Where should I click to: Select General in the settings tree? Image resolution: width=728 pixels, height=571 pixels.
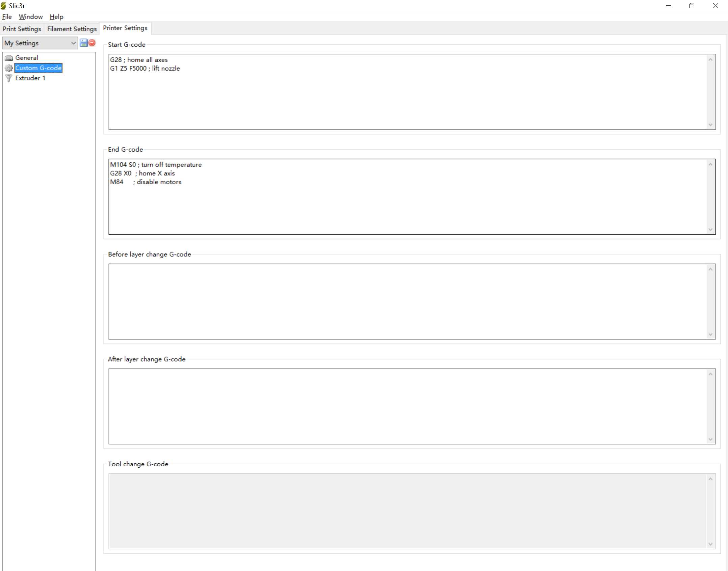tap(27, 58)
